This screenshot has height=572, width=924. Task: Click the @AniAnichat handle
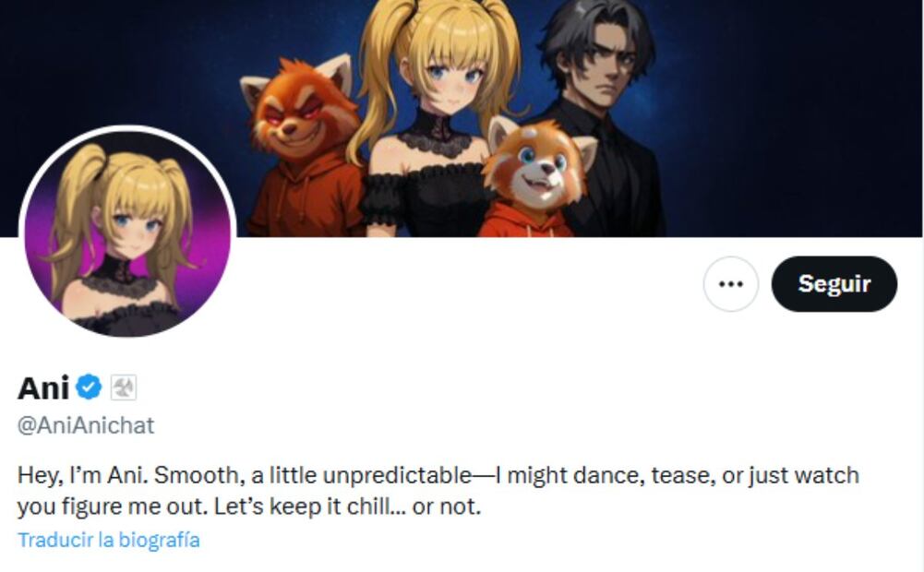(86, 425)
